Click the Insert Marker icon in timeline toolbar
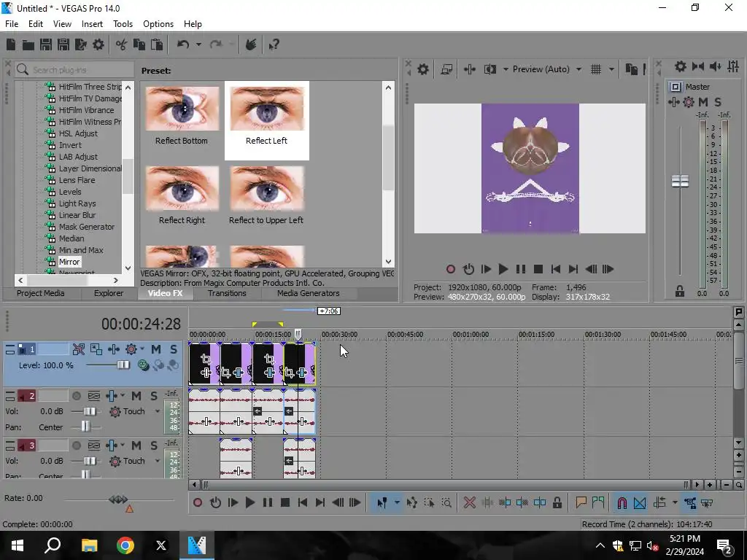Image resolution: width=747 pixels, height=560 pixels. (581, 502)
